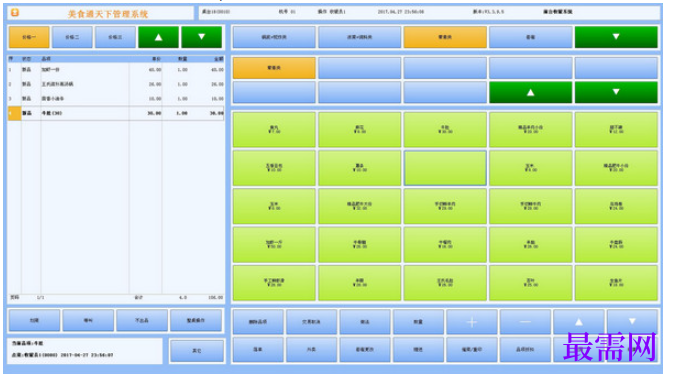
Task: Add the ¥25.00 dish to the order
Action: coord(531,282)
